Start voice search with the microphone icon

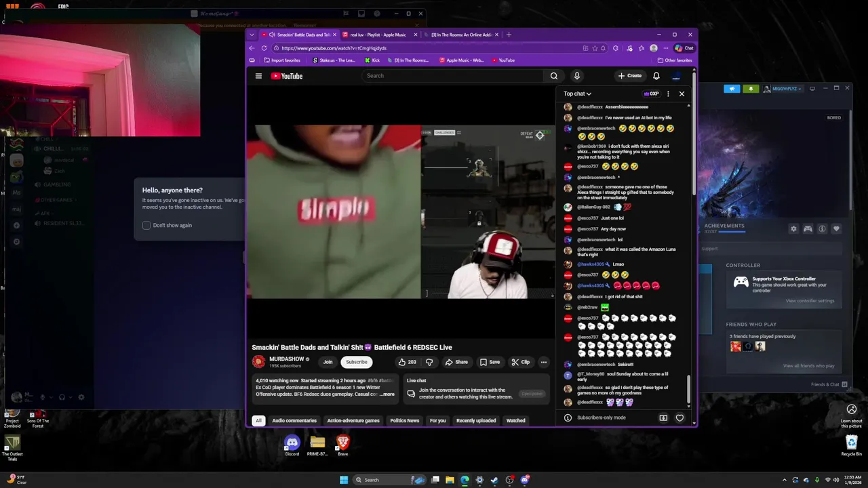[576, 76]
